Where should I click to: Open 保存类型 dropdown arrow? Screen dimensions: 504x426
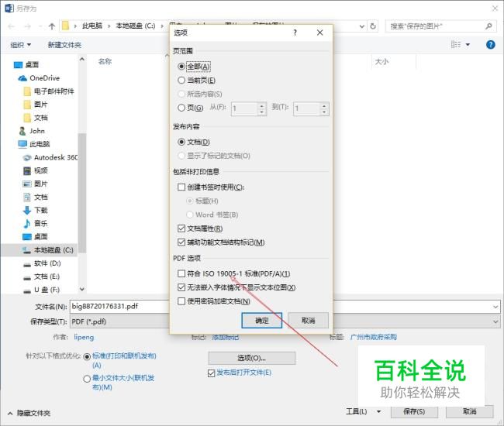[x=495, y=321]
